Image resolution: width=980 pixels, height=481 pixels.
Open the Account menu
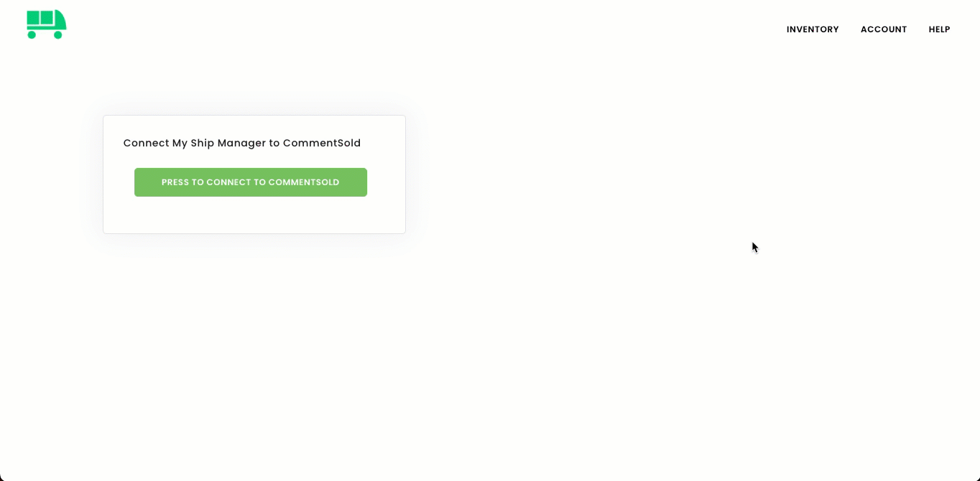pos(884,29)
